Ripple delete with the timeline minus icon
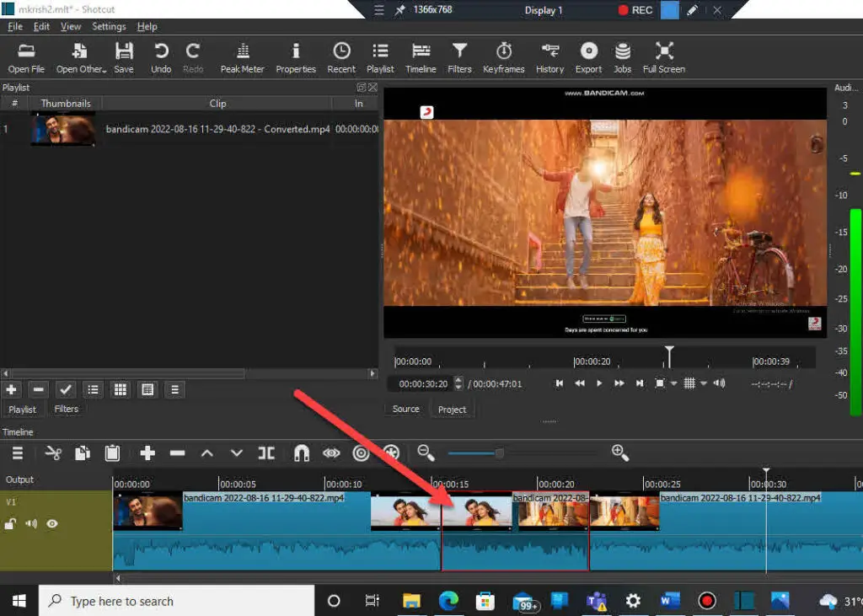This screenshot has width=863, height=616. pyautogui.click(x=177, y=453)
